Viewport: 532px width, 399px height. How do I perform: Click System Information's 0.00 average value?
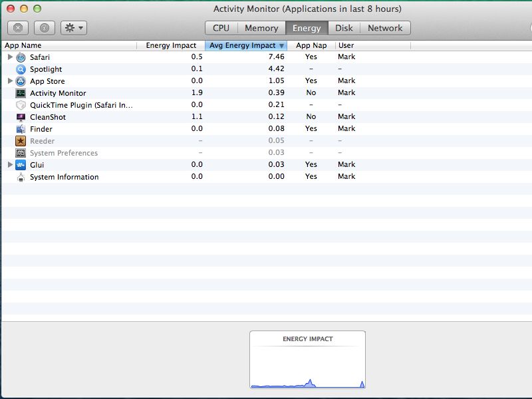click(x=276, y=176)
